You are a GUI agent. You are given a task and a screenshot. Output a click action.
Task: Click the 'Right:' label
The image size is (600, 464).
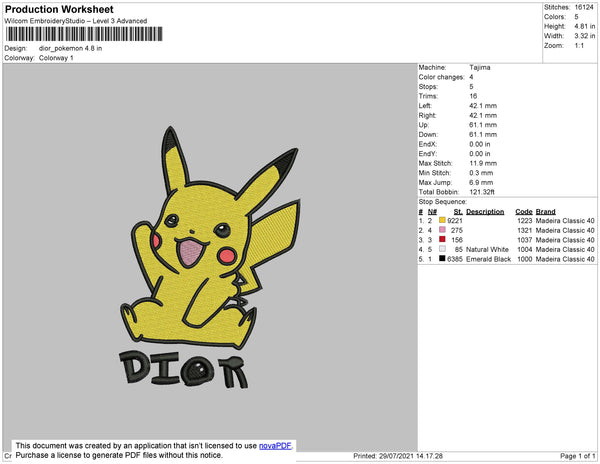tap(427, 116)
